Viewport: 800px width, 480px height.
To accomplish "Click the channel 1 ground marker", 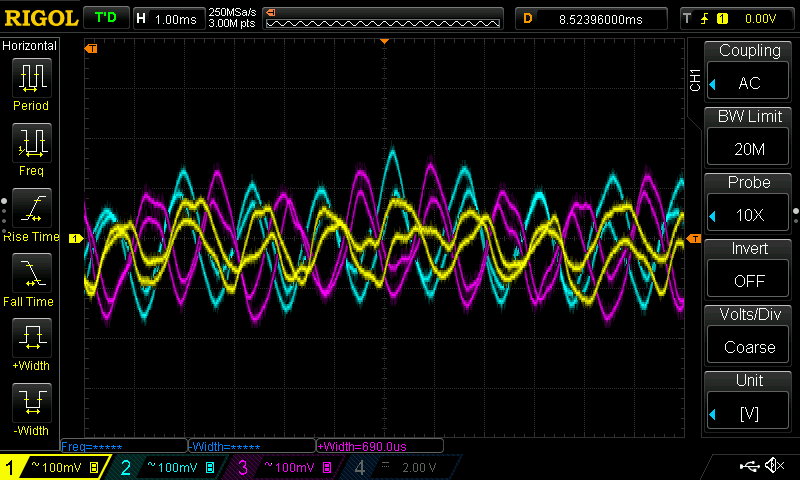I will tap(76, 238).
